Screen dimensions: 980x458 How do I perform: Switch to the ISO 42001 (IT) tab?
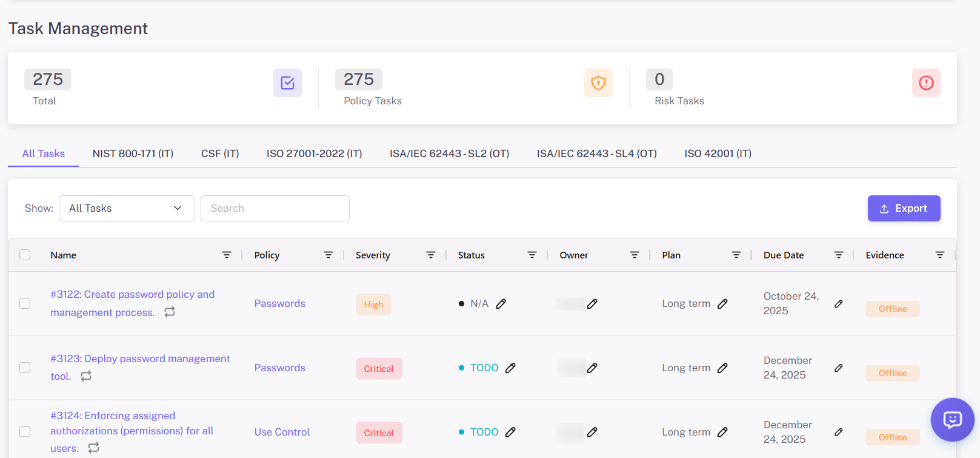[x=718, y=153]
